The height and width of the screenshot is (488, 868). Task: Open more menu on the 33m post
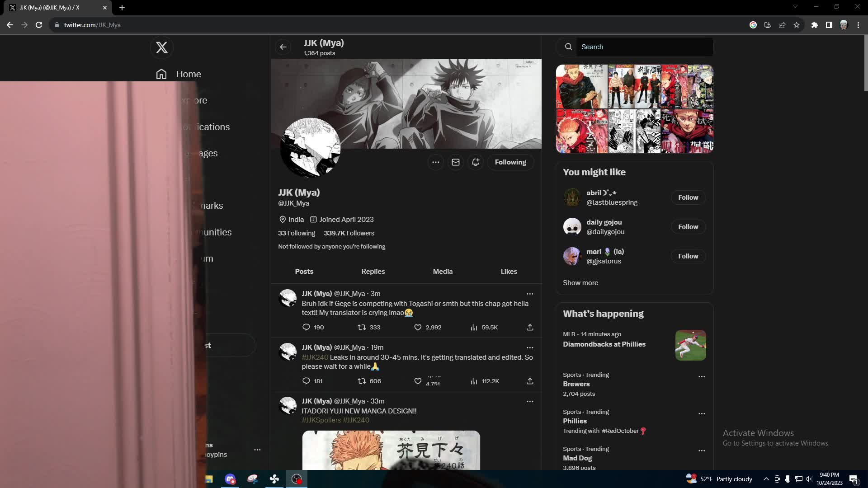(530, 401)
